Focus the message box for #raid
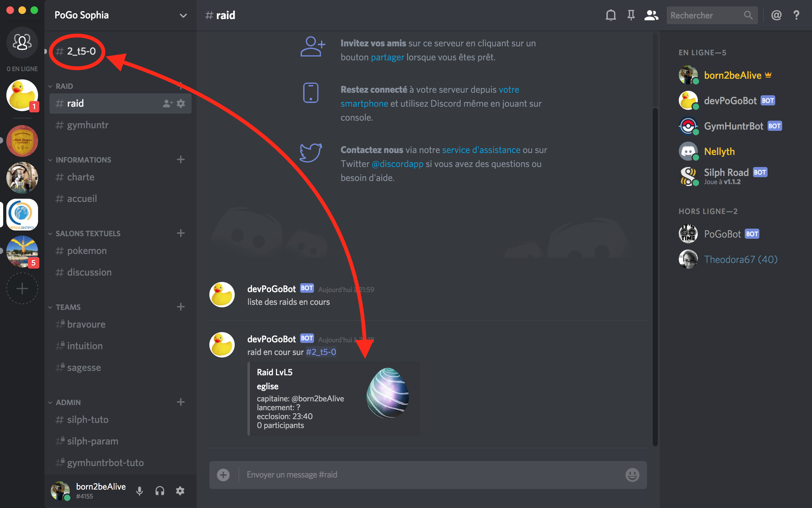Screen dimensions: 812x508 pos(428,475)
